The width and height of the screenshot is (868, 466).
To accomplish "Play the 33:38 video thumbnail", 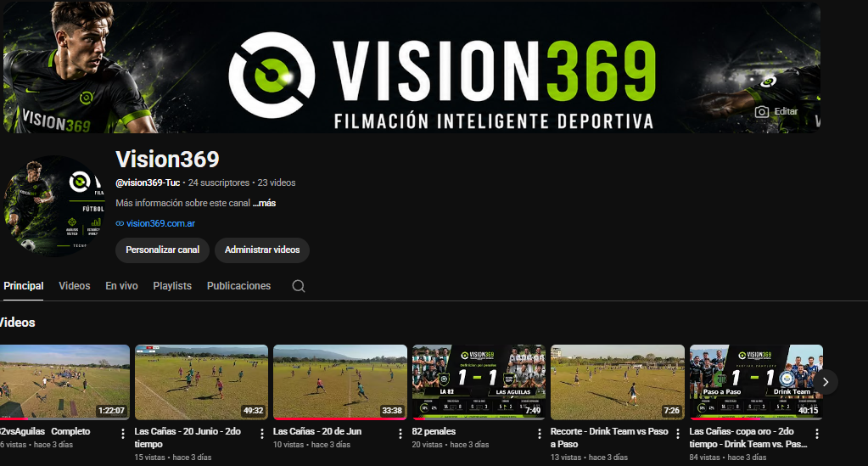I will 340,382.
